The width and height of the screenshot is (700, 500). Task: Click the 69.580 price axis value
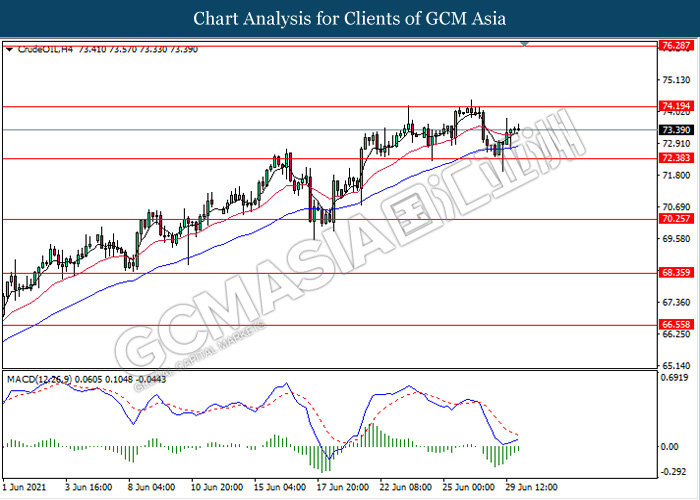(676, 239)
